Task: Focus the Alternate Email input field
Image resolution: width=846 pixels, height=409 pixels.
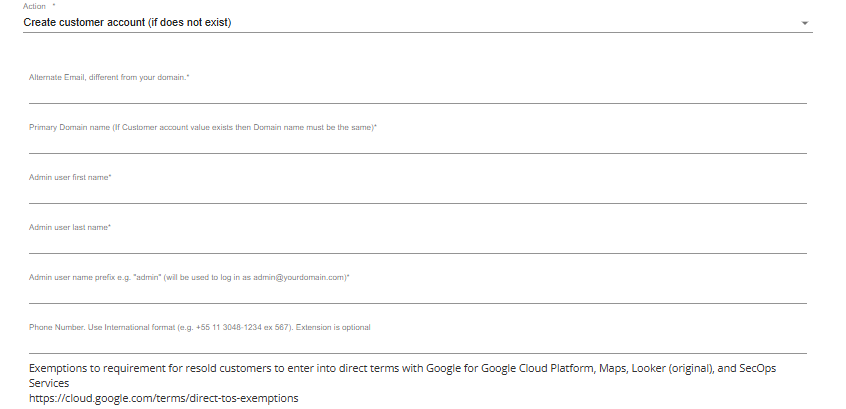Action: pyautogui.click(x=418, y=93)
